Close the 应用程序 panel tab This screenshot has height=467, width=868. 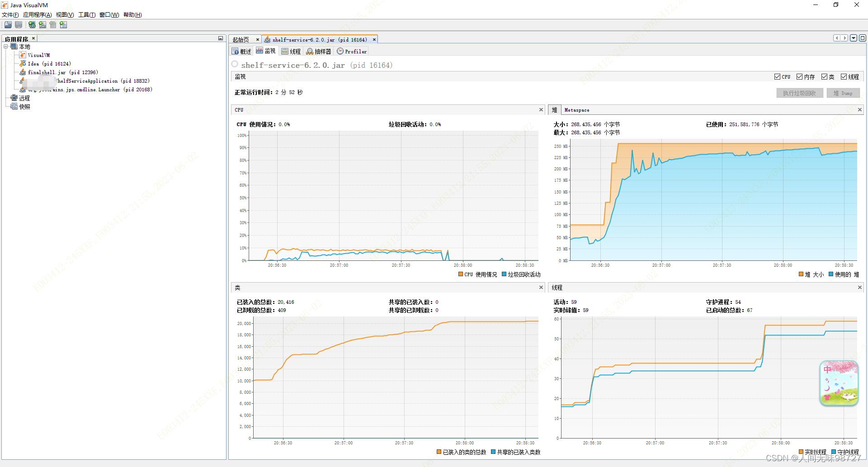(x=33, y=38)
